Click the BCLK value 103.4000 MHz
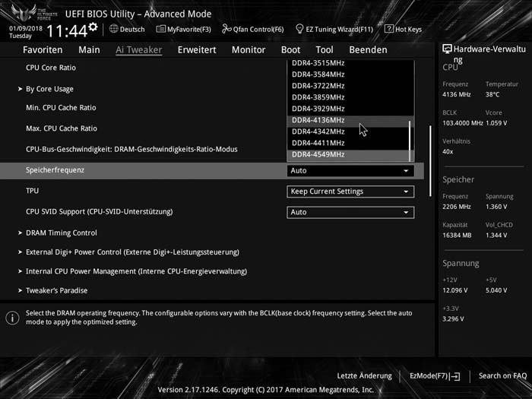Screen dimensions: 532x399 [x=462, y=123]
